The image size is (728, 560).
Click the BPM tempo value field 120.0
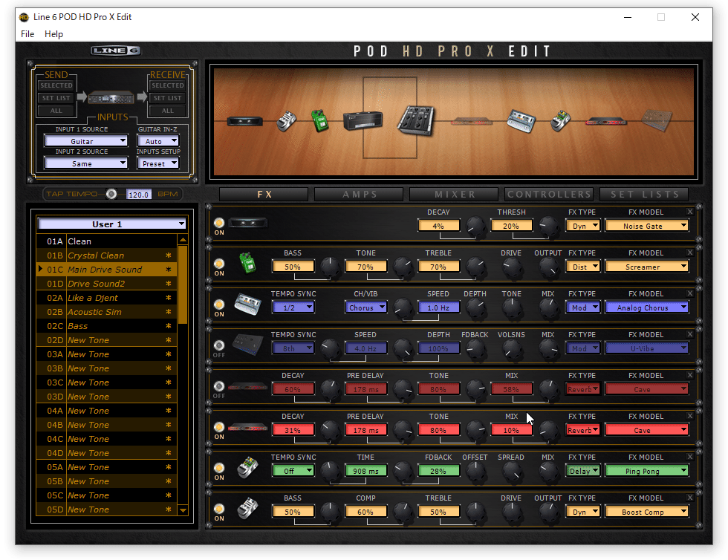click(x=139, y=194)
